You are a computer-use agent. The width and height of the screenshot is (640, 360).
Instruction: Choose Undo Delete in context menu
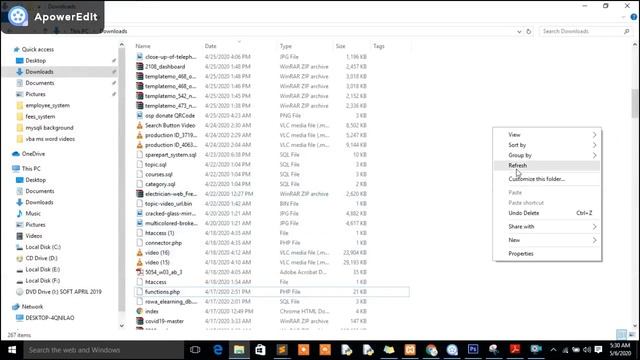point(547,213)
